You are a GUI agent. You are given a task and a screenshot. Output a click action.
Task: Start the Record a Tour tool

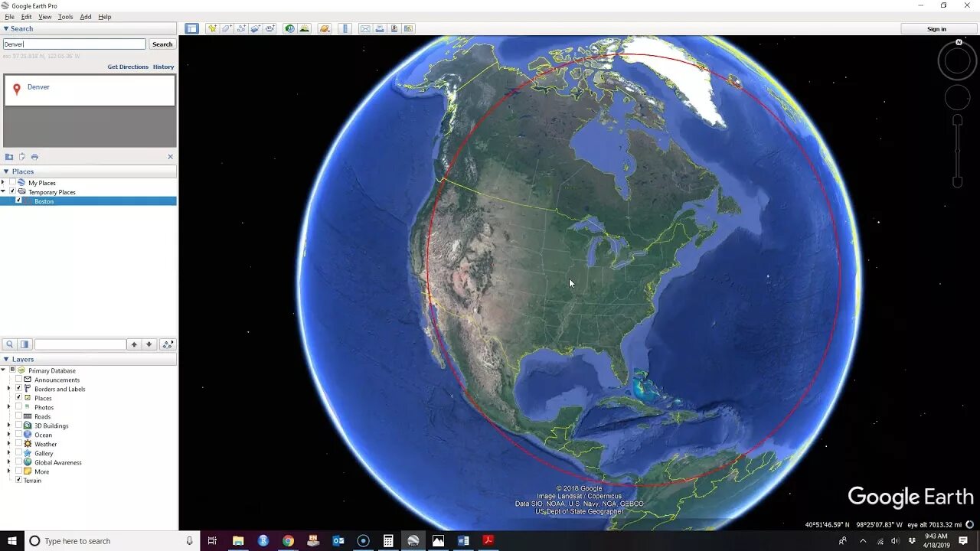(x=270, y=28)
